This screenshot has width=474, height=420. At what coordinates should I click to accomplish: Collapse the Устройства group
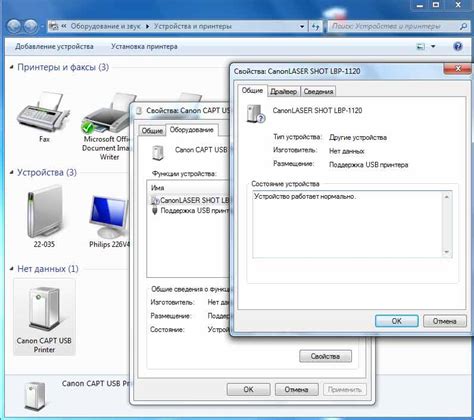(12, 172)
